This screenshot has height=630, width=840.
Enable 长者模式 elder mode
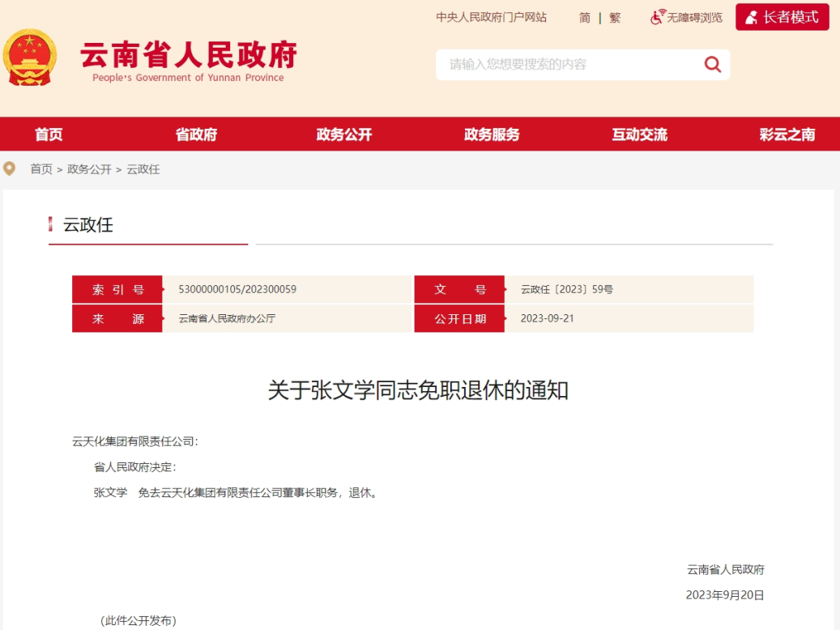coord(782,17)
